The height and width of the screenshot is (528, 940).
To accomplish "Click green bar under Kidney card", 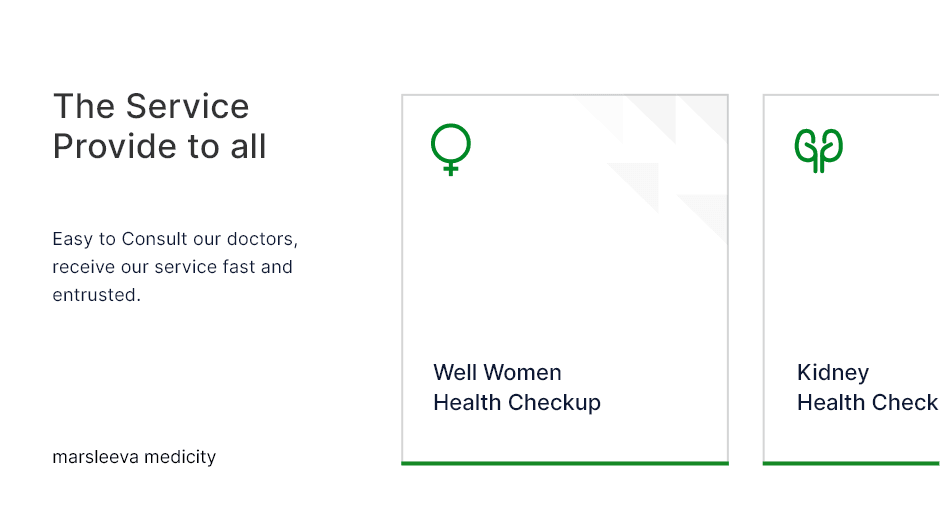I will 850,463.
